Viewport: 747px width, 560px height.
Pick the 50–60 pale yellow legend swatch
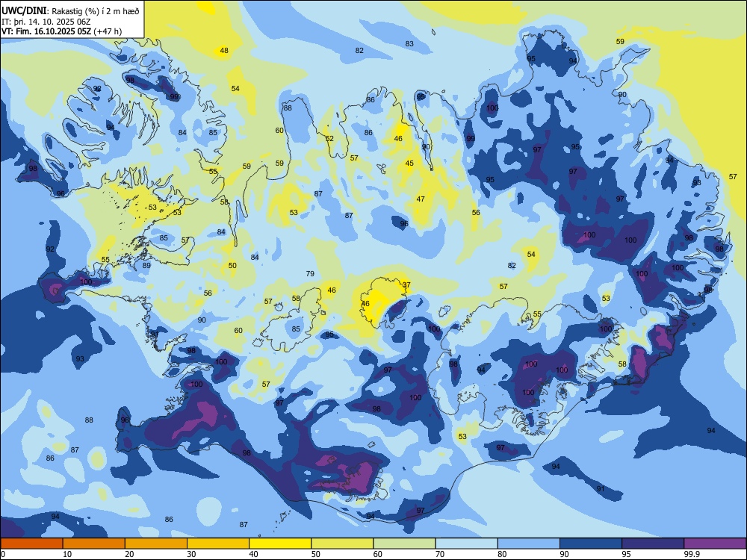pos(342,544)
